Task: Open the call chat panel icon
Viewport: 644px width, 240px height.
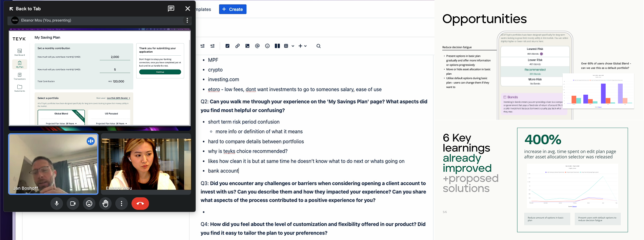Action: coord(171,8)
